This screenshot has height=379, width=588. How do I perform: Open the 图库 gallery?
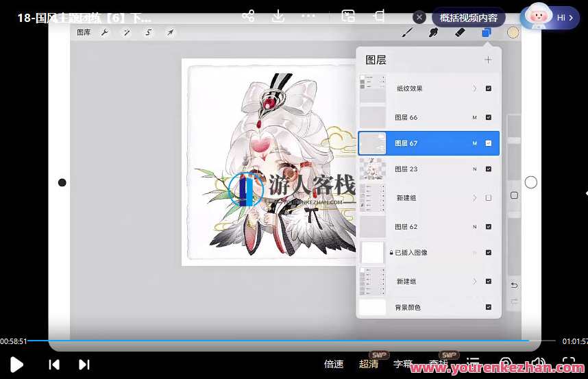click(84, 33)
